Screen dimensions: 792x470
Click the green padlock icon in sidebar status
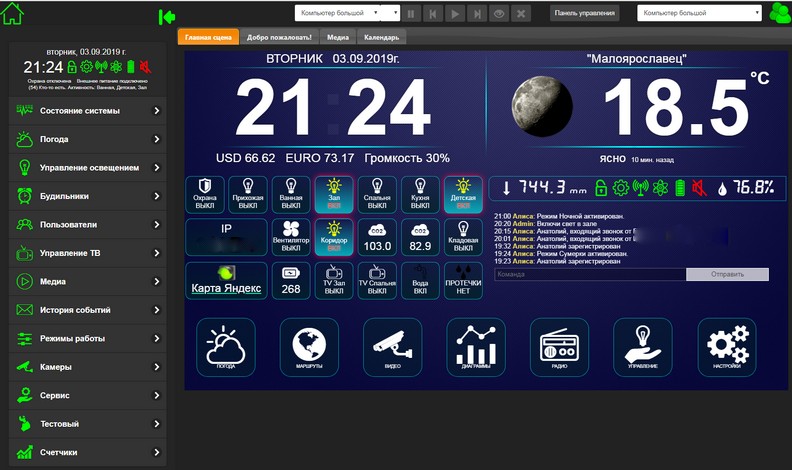point(72,67)
